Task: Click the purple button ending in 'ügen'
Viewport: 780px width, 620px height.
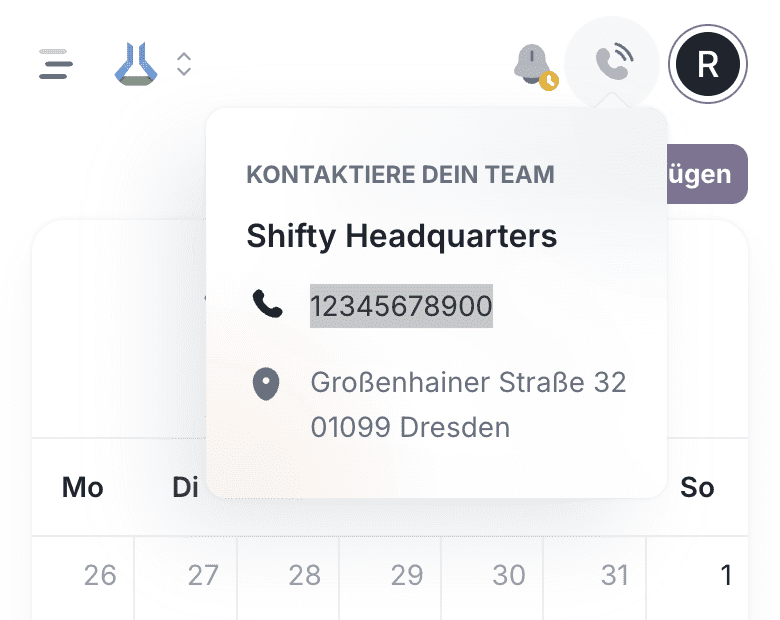Action: tap(707, 174)
